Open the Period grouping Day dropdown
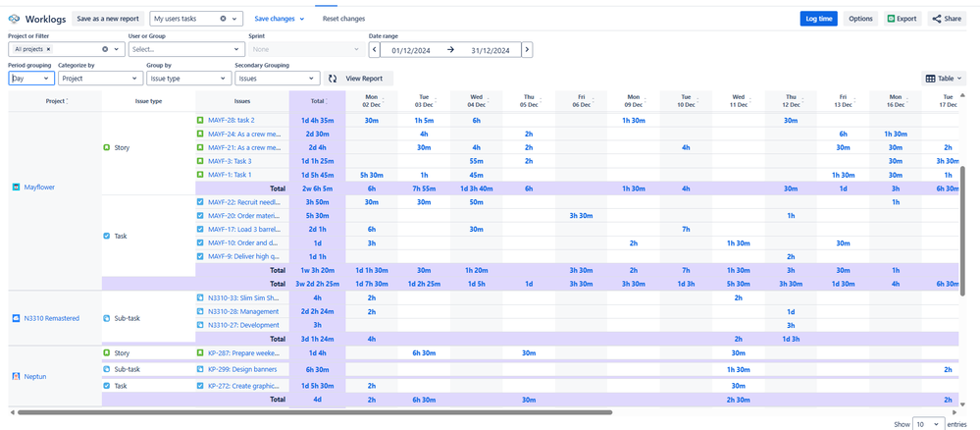Screen dimensions: 980x430 tap(30, 79)
